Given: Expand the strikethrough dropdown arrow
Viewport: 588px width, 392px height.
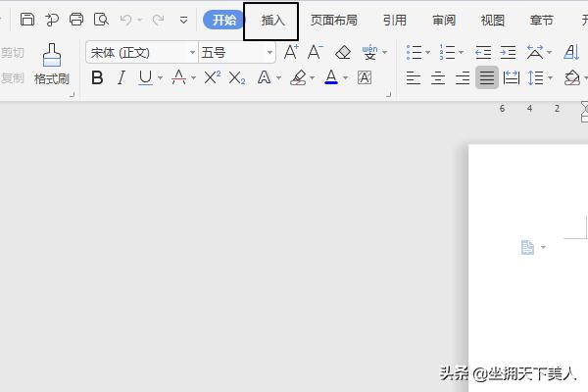Looking at the screenshot, I should (193, 78).
